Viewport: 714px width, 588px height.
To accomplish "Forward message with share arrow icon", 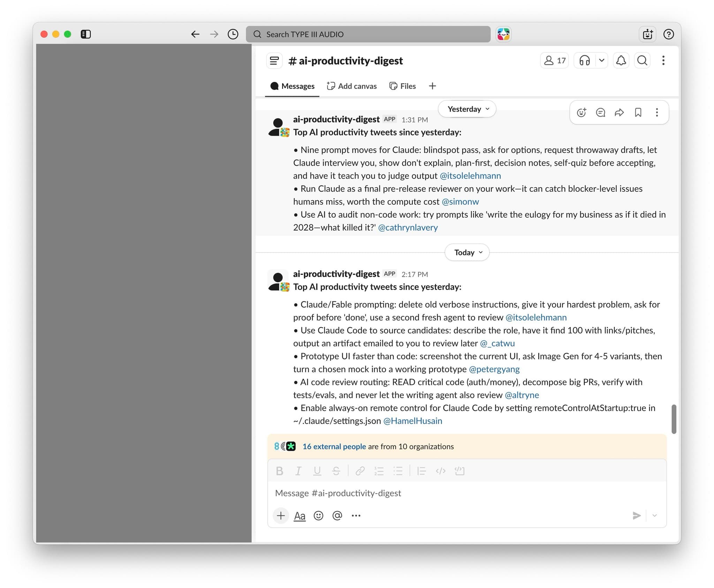I will tap(619, 112).
